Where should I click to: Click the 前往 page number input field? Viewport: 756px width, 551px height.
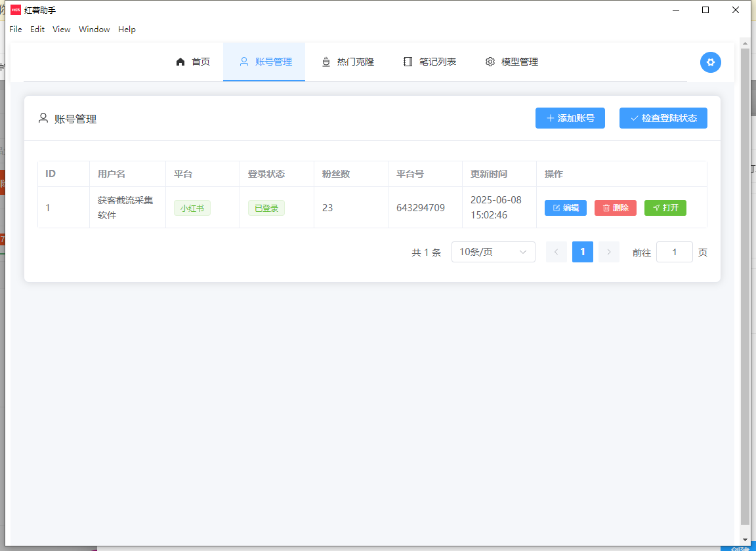[x=674, y=252]
